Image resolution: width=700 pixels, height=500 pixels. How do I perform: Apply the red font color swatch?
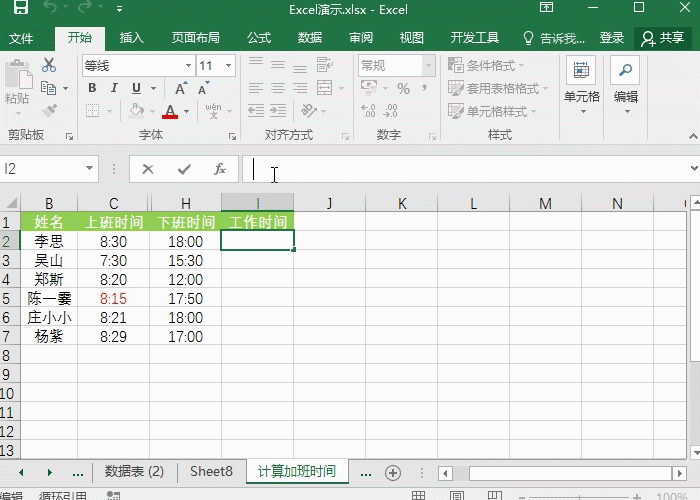[170, 112]
